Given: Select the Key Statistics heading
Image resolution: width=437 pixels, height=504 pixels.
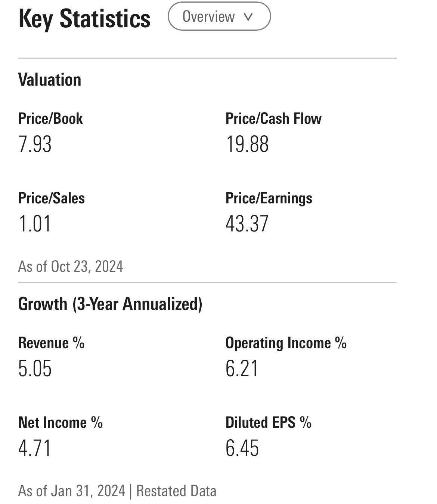Looking at the screenshot, I should click(x=84, y=18).
